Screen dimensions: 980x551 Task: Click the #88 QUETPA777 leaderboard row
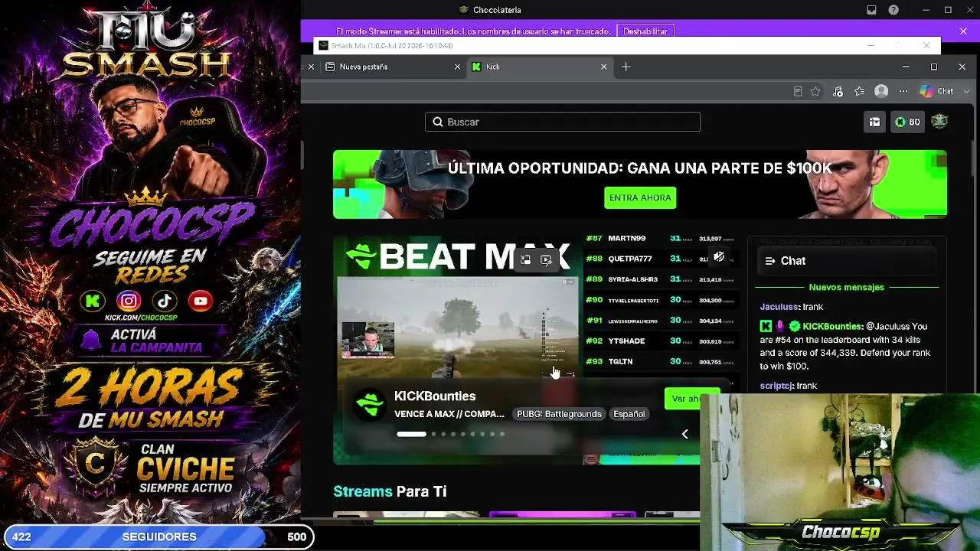(661, 259)
